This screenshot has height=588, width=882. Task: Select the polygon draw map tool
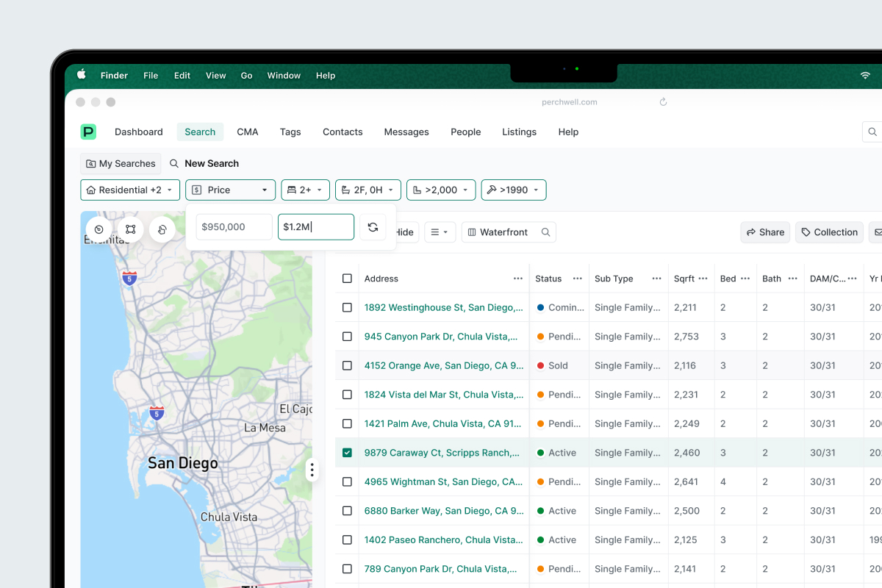[x=131, y=229]
